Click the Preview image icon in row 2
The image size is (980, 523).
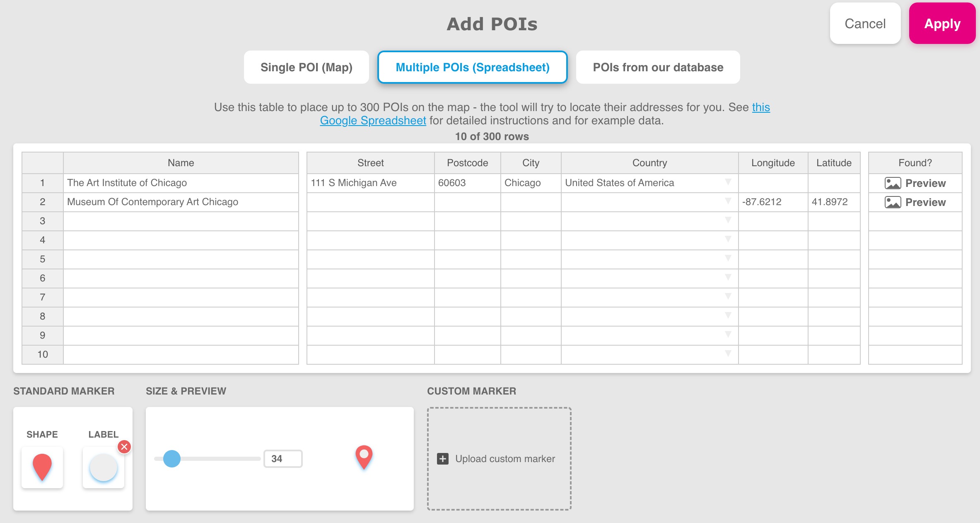point(893,202)
